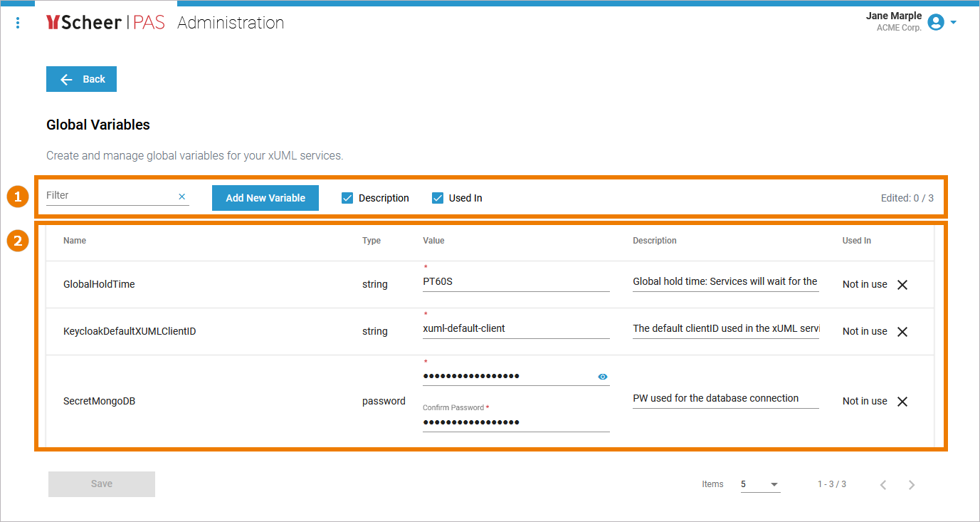Delete the GlobalHoldTime variable

[x=902, y=285]
